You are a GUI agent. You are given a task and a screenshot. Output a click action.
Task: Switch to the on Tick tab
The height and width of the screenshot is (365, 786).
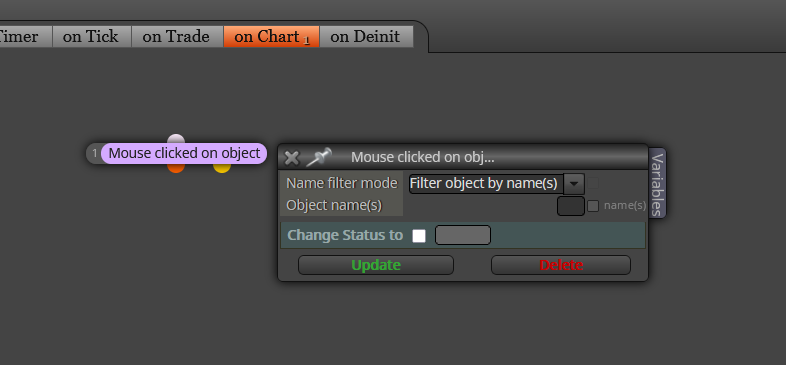coord(91,37)
